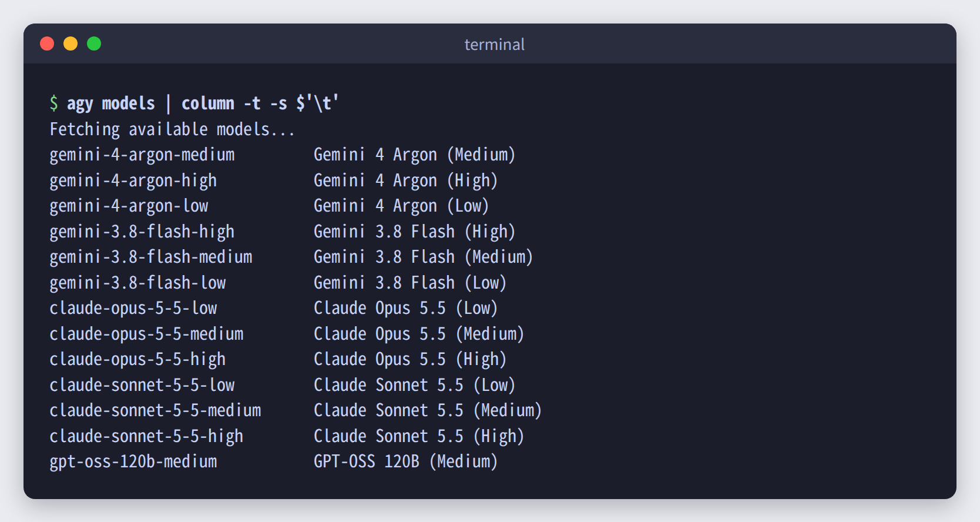
Task: Click the Gemini 3.8 Flash (Medium) label
Action: pyautogui.click(x=424, y=257)
